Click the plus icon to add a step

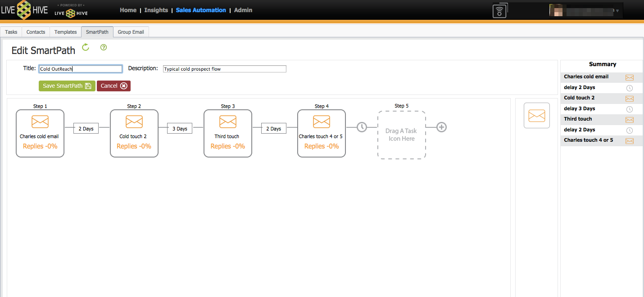pyautogui.click(x=442, y=127)
